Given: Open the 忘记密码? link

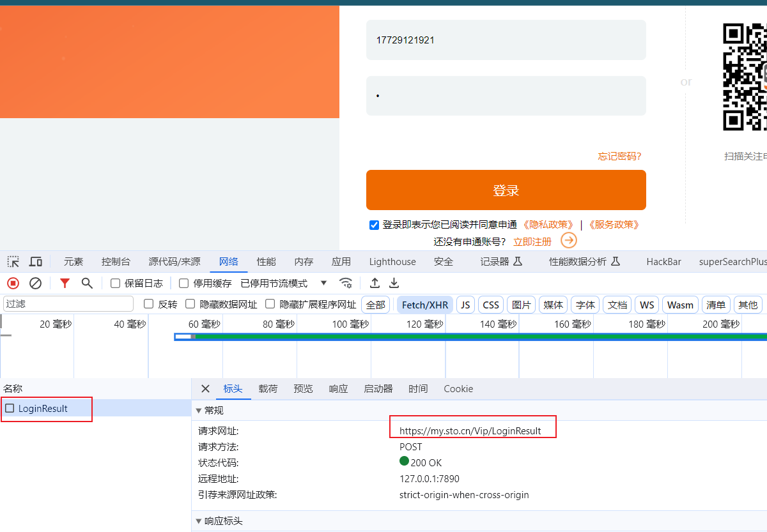Looking at the screenshot, I should click(x=619, y=156).
